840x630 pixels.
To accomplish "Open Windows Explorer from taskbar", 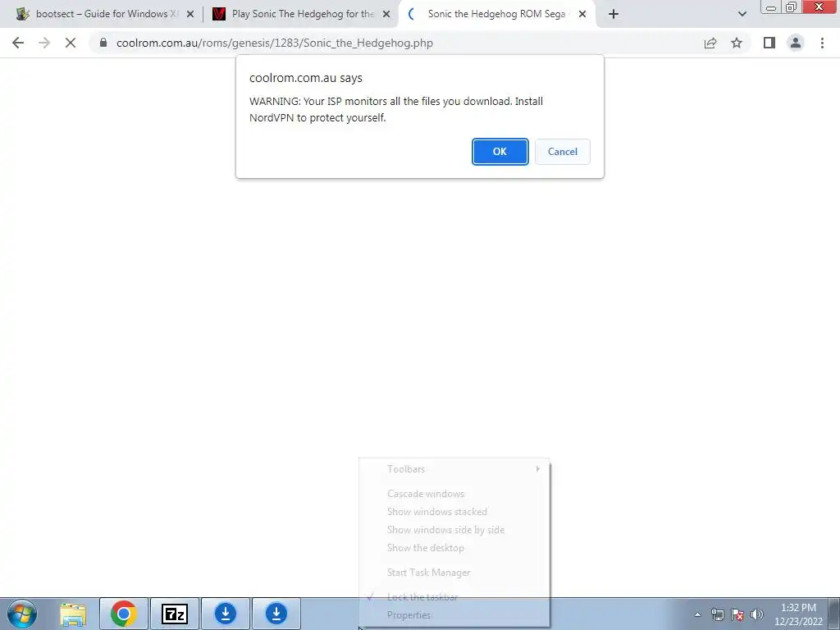I will pos(73,614).
